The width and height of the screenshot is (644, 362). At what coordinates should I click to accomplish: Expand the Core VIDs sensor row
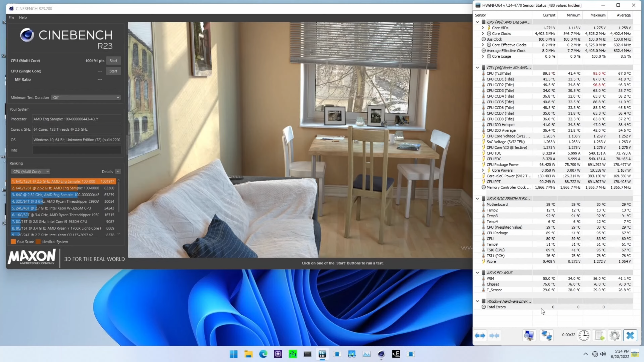pyautogui.click(x=483, y=28)
